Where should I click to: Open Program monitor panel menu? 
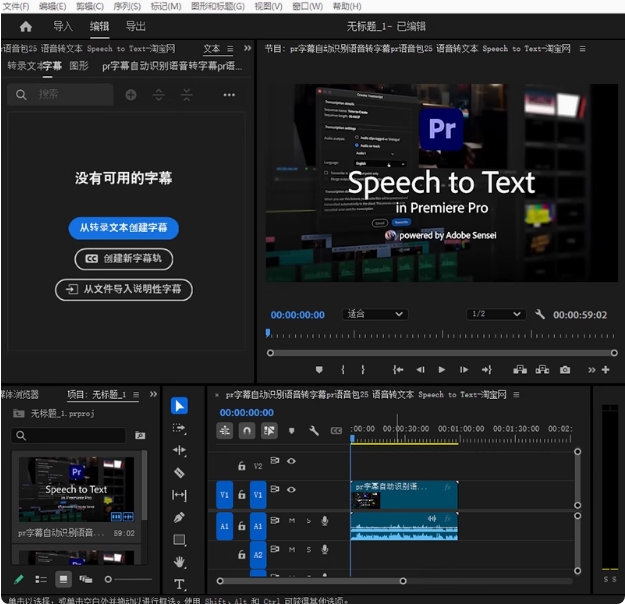[x=582, y=49]
